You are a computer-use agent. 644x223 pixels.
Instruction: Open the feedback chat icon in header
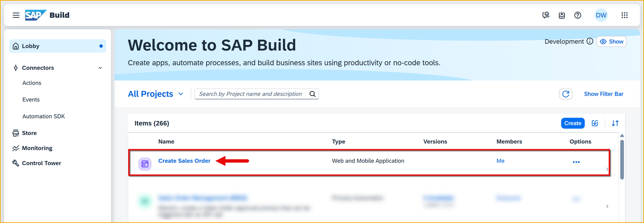[x=546, y=15]
